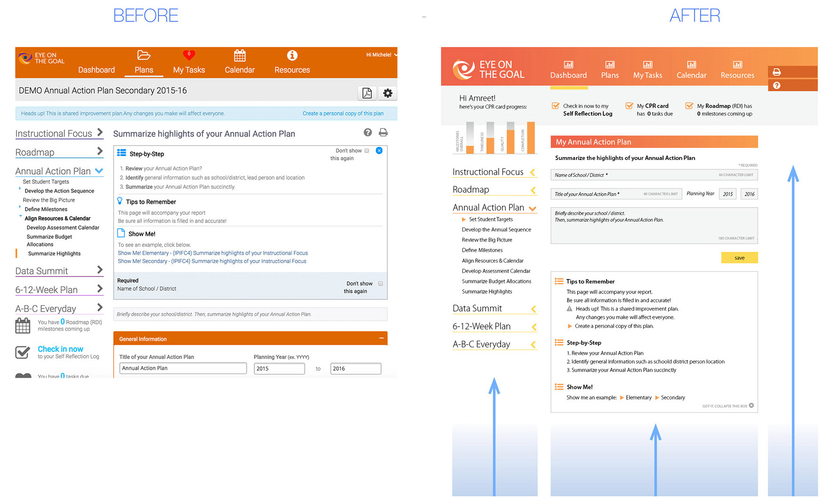Click the Plans folder icon in Before header

(x=144, y=55)
